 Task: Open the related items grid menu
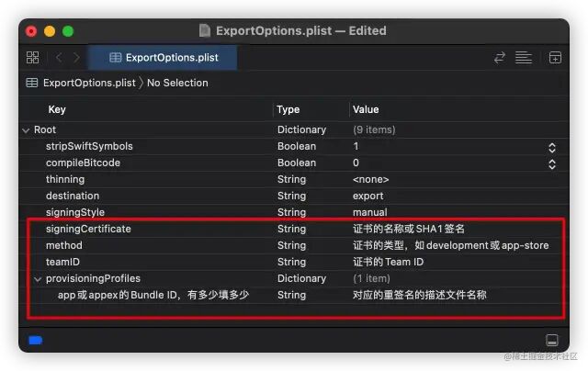(x=33, y=58)
